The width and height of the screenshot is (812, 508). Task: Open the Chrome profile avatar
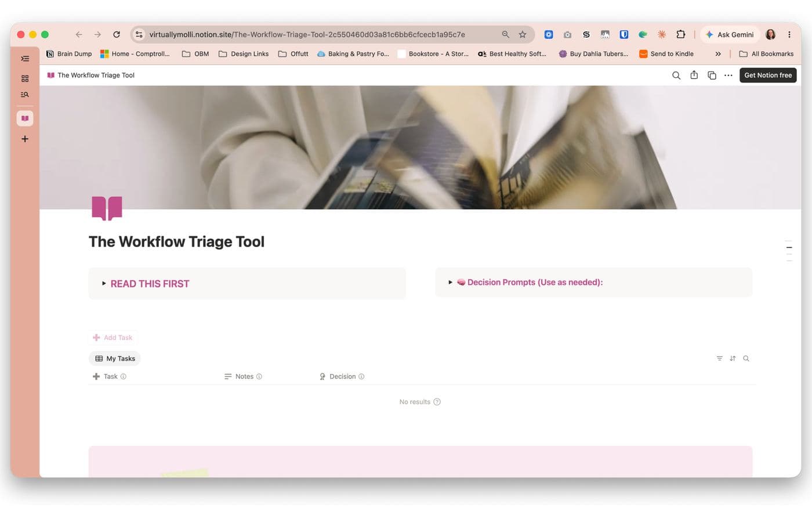point(770,35)
